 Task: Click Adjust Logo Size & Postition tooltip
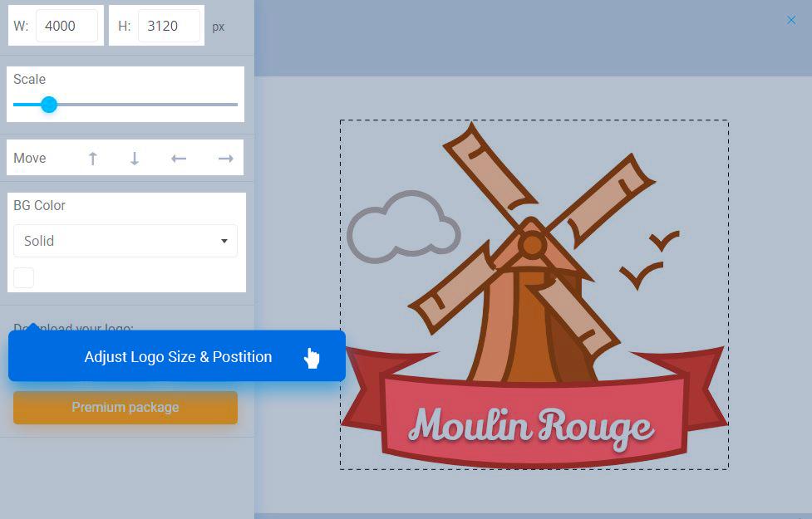pyautogui.click(x=177, y=356)
